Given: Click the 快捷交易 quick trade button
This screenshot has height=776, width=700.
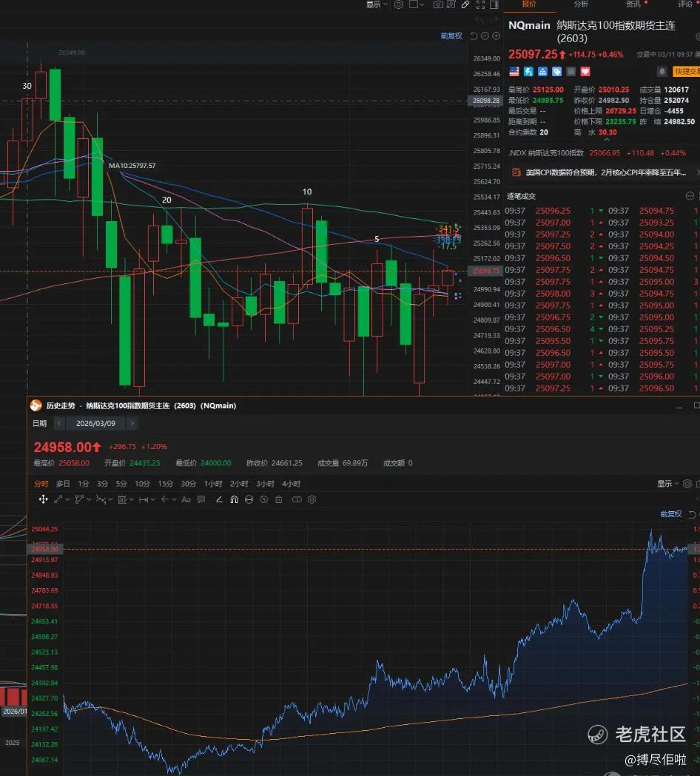Looking at the screenshot, I should tap(686, 71).
